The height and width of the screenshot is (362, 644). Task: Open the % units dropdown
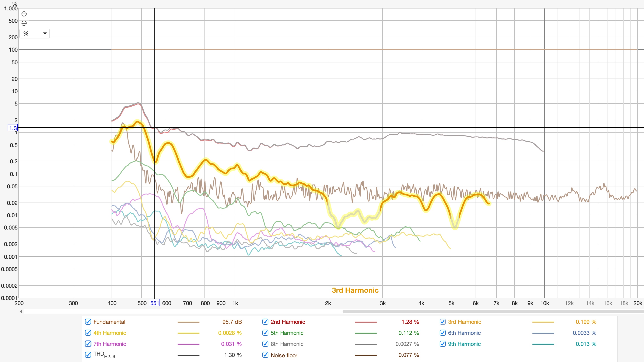[x=35, y=34]
